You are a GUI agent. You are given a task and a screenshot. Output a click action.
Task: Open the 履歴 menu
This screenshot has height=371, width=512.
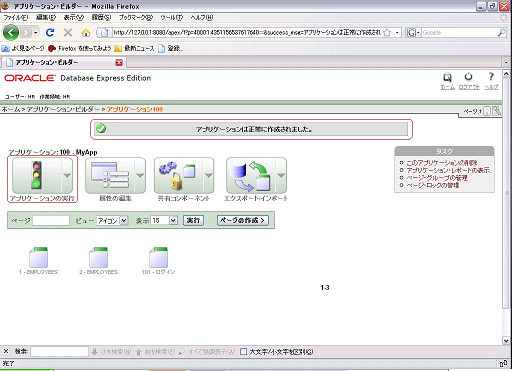pos(101,17)
